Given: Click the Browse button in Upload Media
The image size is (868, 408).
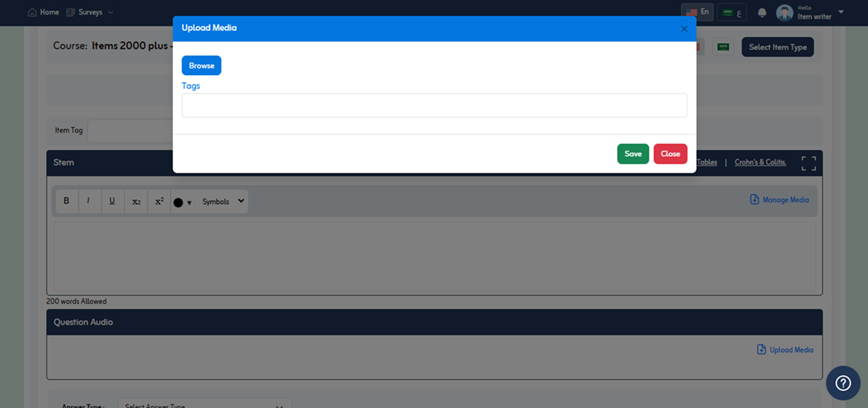Looking at the screenshot, I should click(x=201, y=65).
